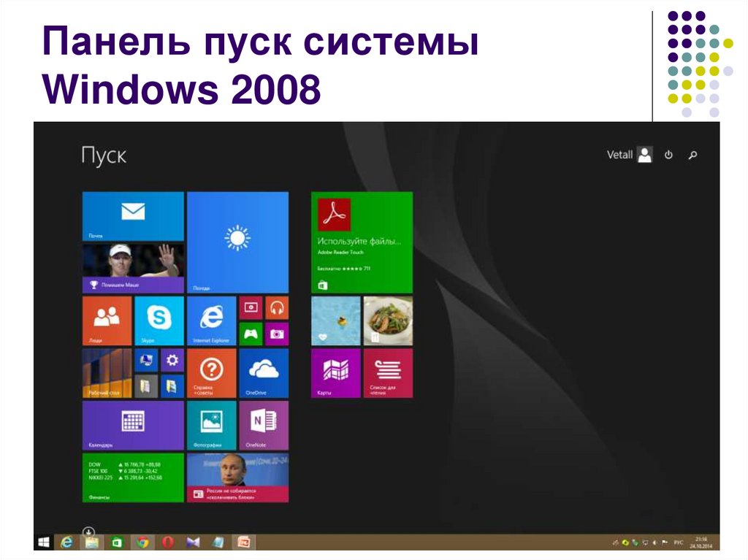748x560 pixels.
Task: Open the Food & Drink tile with plate
Action: point(389,321)
